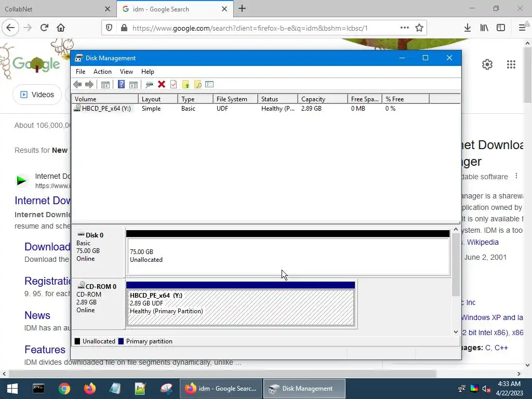Select the CD-ROM 0 header panel

point(98,303)
